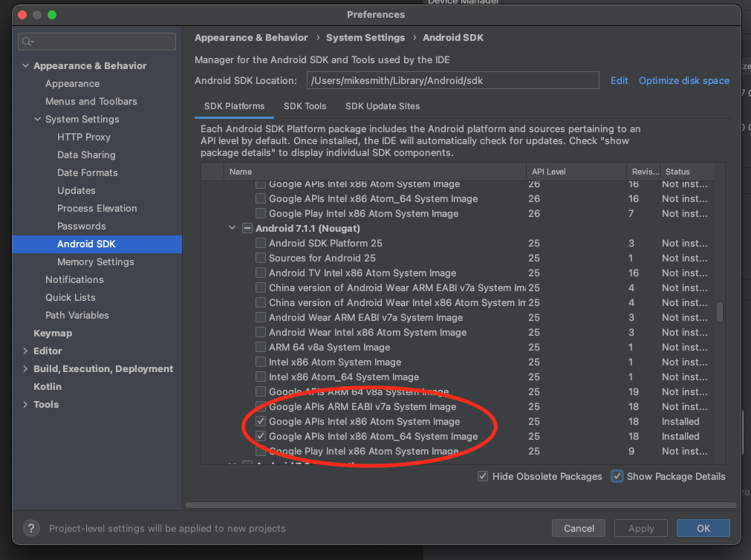The width and height of the screenshot is (751, 560).
Task: Open Path Variables settings
Action: pos(77,316)
